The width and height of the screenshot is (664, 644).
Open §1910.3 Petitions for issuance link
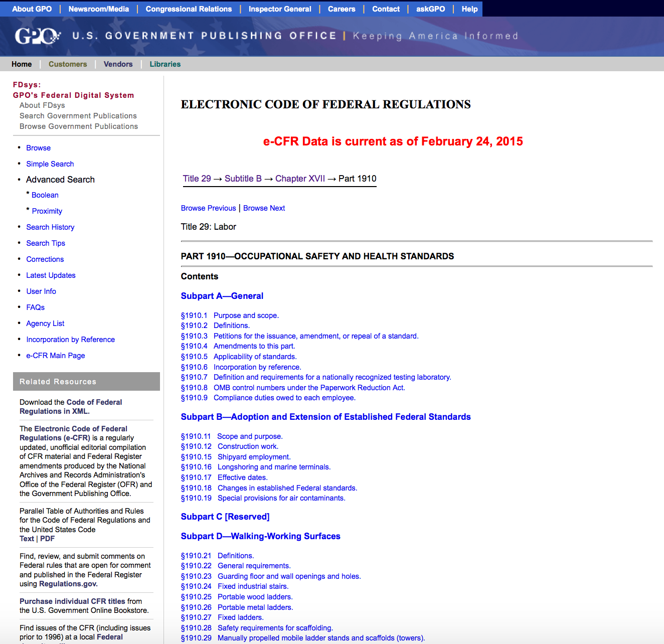(299, 336)
